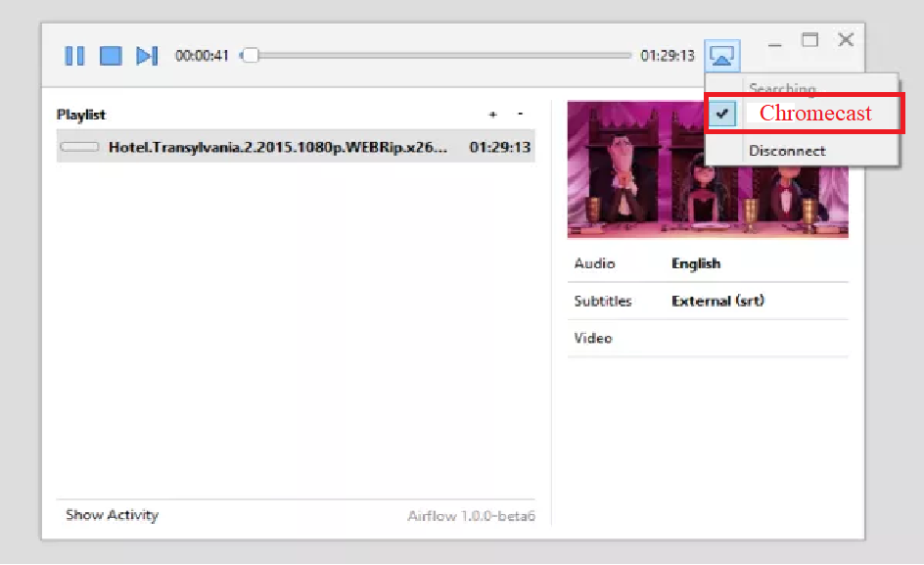Click the Searching menu entry
Viewport: 924px width, 565px height.
click(x=782, y=88)
